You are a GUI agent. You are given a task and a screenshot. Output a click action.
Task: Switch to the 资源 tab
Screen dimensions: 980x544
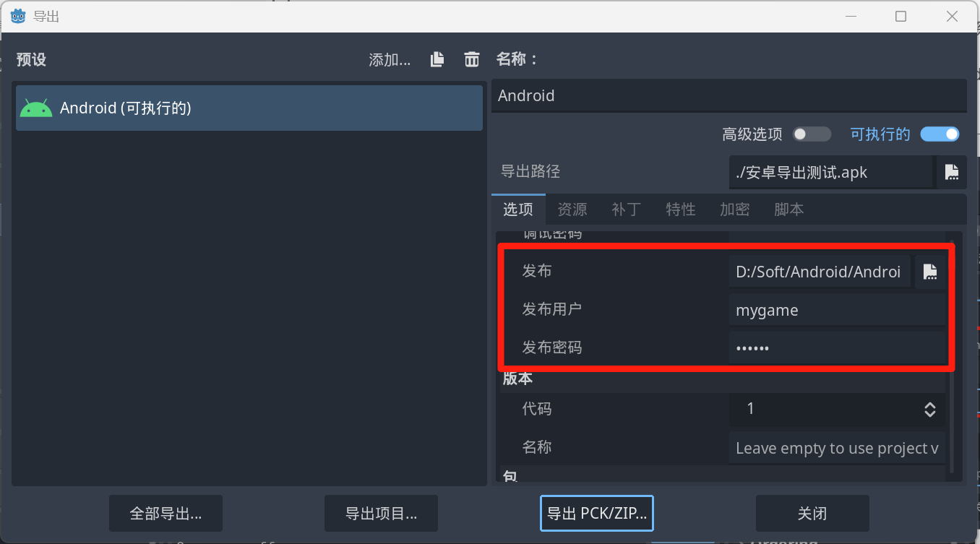tap(572, 210)
